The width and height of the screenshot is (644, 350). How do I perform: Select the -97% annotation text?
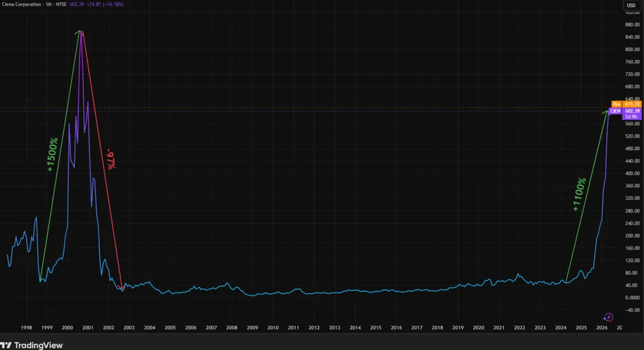[x=111, y=159]
